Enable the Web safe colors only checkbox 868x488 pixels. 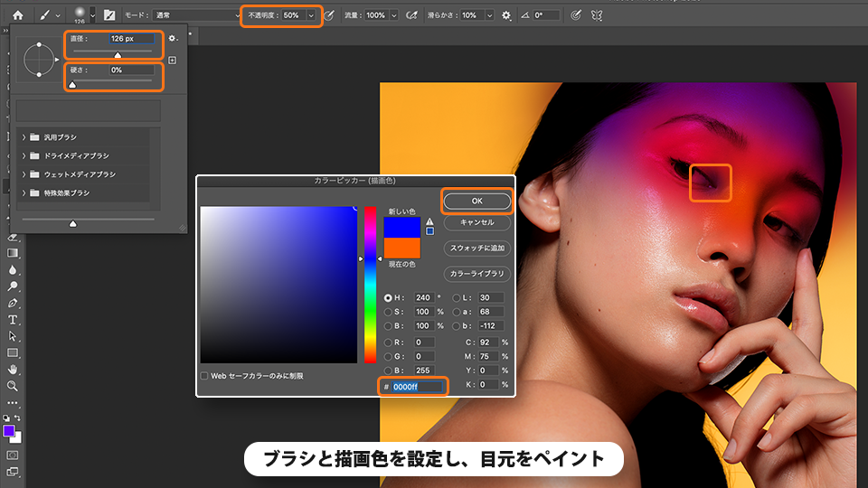pyautogui.click(x=204, y=376)
